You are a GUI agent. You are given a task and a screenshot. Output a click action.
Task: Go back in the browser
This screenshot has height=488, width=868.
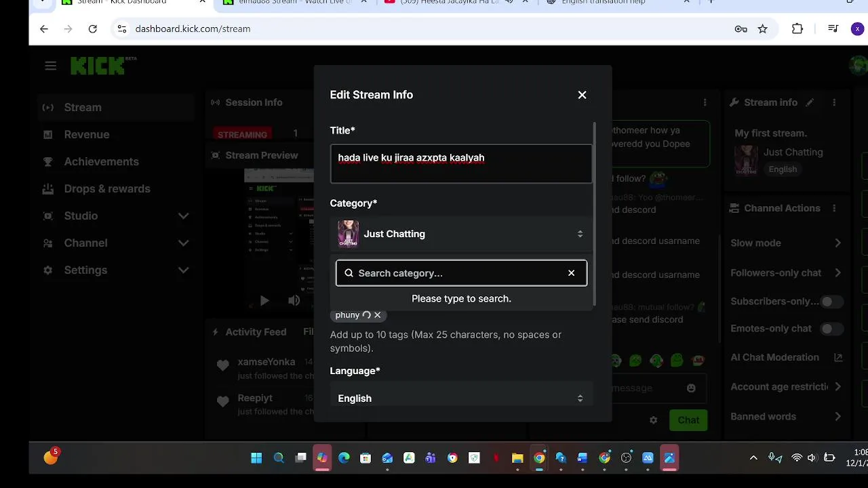point(44,28)
